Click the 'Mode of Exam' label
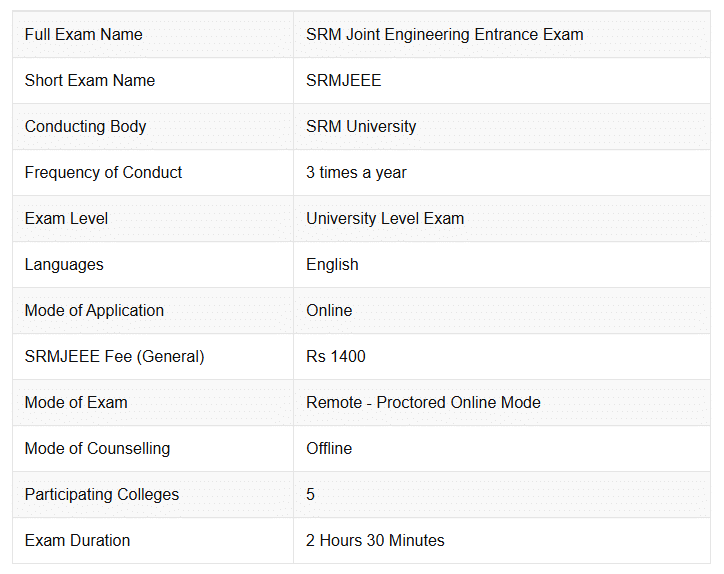 pos(76,402)
